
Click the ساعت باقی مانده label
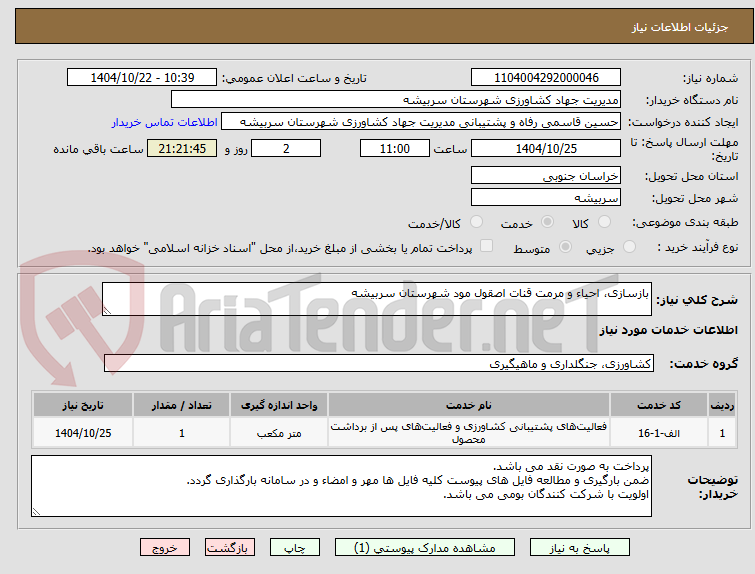[x=98, y=149]
